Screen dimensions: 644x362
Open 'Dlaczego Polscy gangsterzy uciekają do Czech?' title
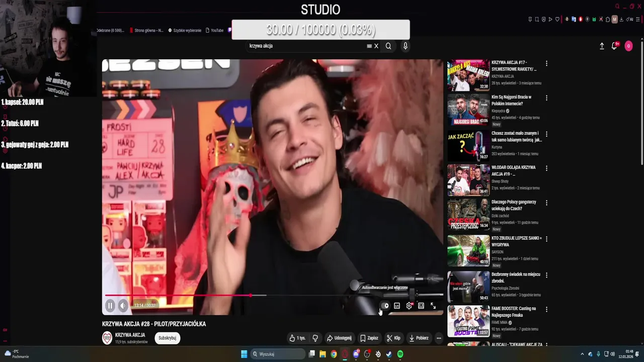point(514,205)
